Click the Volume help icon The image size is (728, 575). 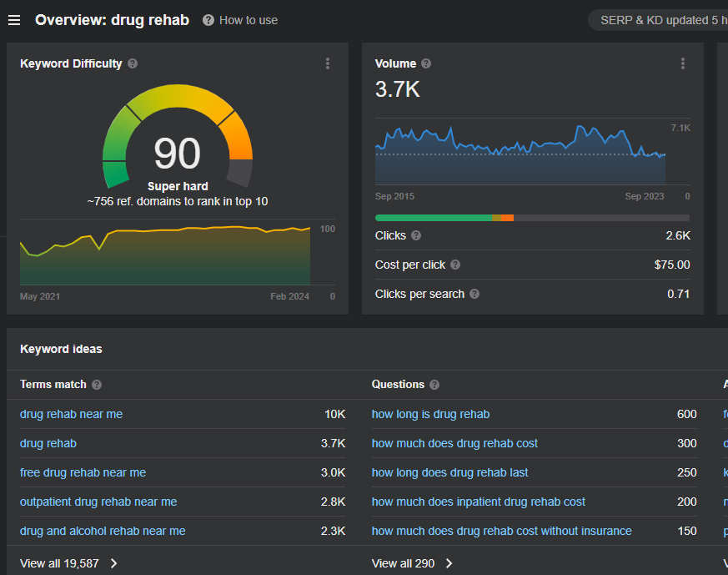(x=426, y=63)
